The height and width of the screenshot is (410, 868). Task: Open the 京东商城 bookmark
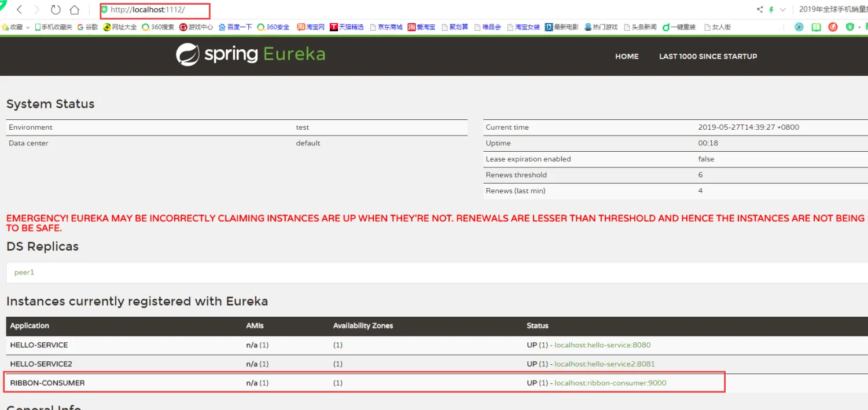tap(386, 27)
